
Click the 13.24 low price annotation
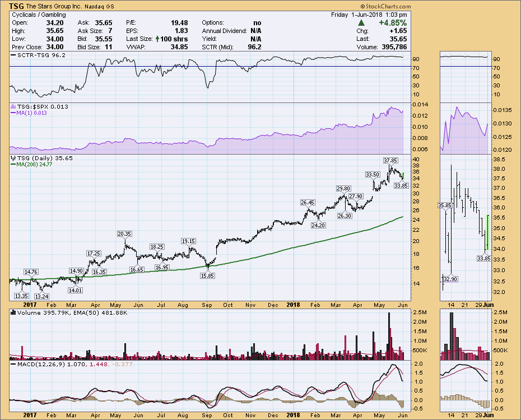coord(42,296)
